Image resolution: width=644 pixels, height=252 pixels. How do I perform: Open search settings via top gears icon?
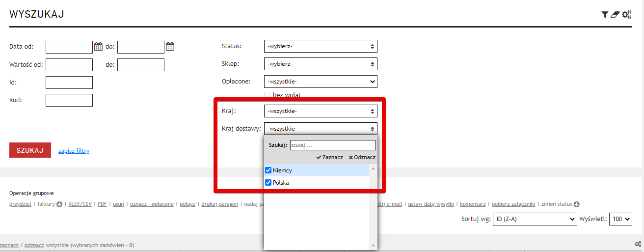click(627, 15)
